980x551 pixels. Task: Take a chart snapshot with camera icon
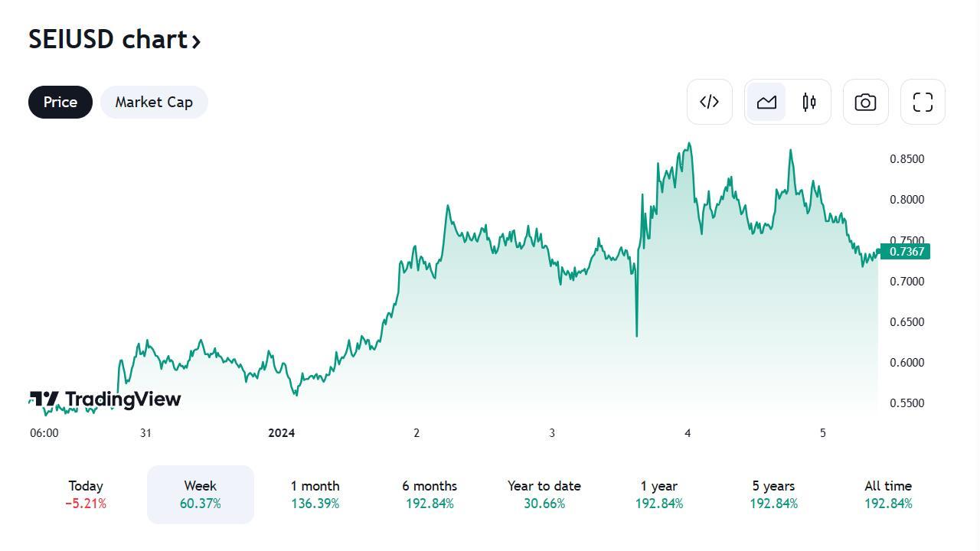click(865, 102)
